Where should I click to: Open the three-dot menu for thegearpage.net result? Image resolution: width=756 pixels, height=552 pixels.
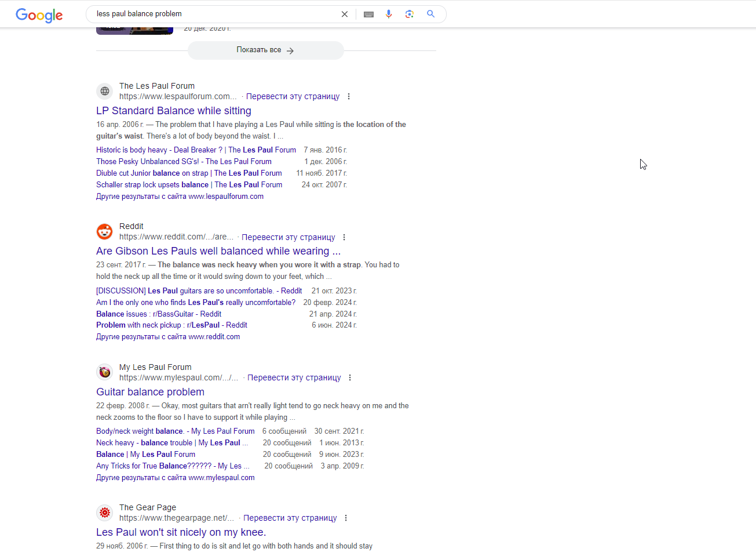[346, 518]
